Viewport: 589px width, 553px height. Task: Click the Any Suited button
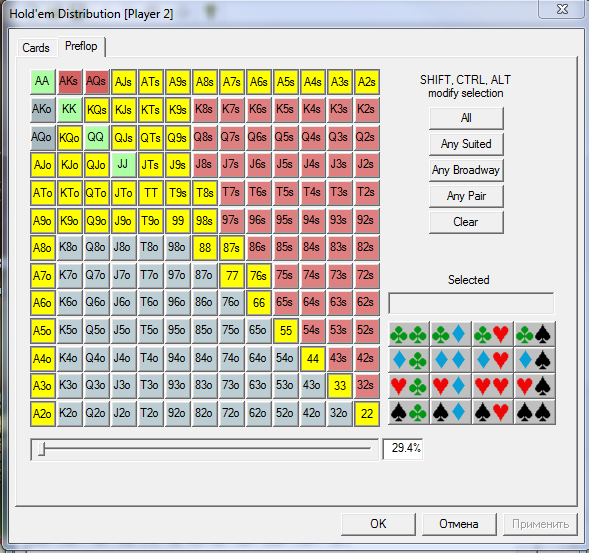(x=466, y=144)
